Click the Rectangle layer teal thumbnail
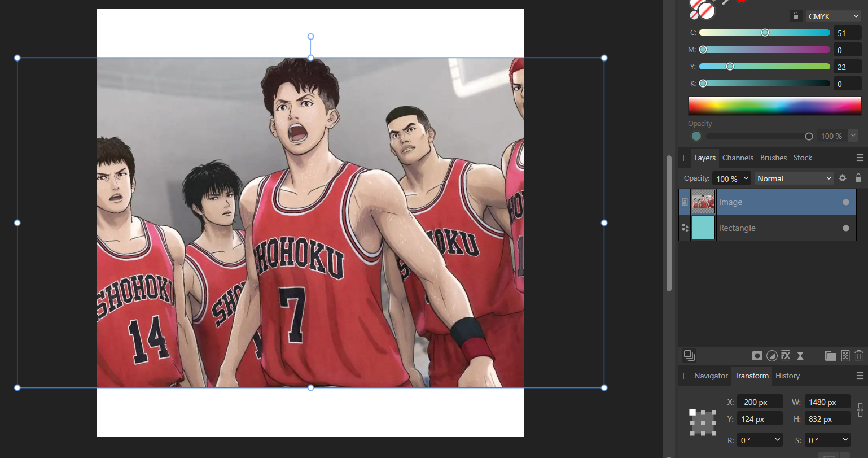The height and width of the screenshot is (458, 868). point(703,228)
